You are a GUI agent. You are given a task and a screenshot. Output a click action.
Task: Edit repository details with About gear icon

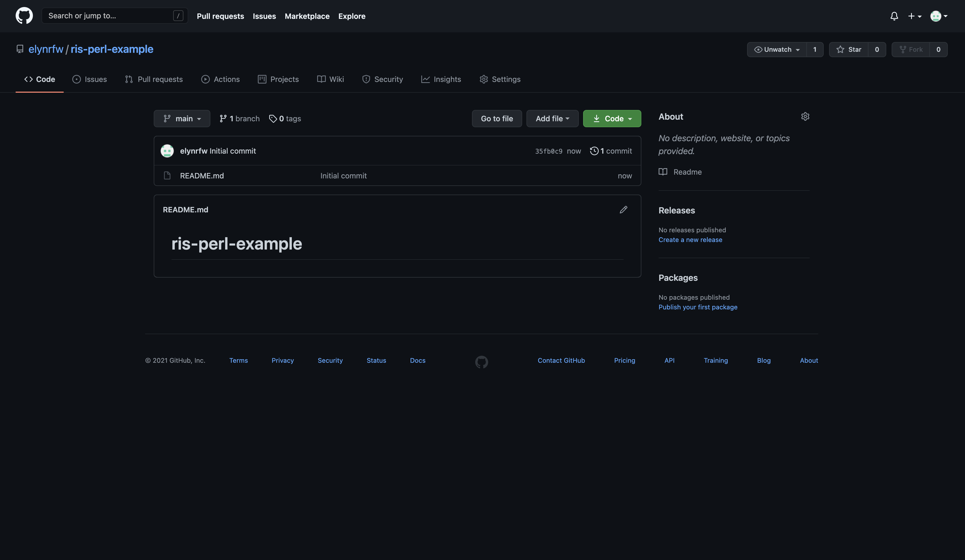coord(805,117)
